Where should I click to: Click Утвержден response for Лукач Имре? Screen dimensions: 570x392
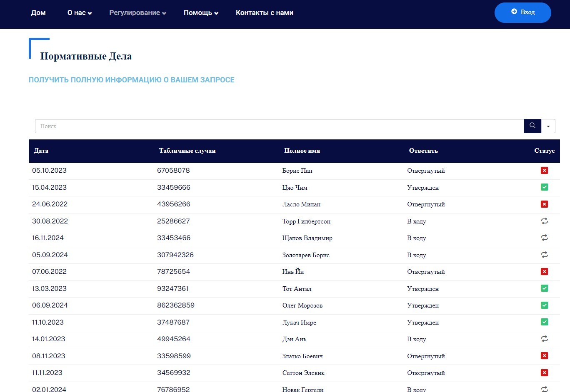click(x=423, y=323)
